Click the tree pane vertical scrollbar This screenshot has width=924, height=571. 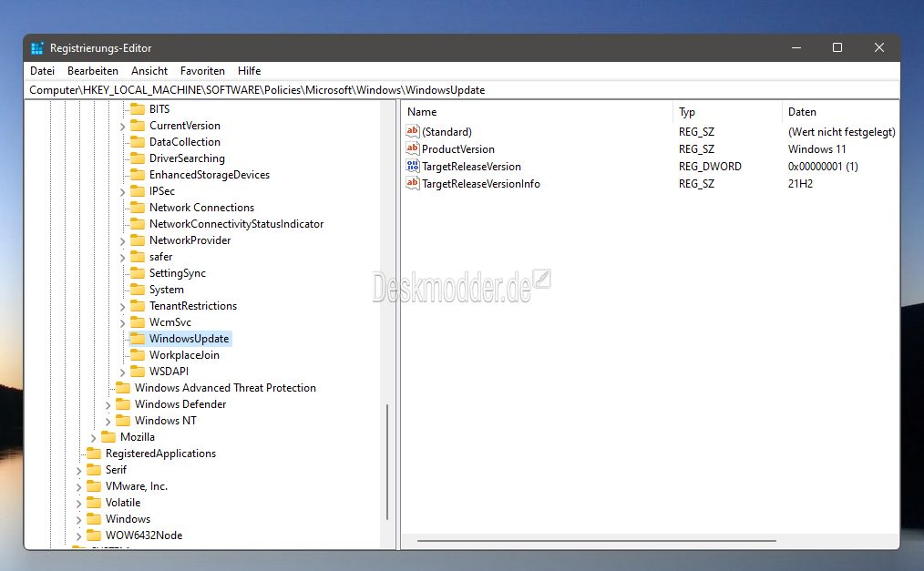pyautogui.click(x=387, y=462)
